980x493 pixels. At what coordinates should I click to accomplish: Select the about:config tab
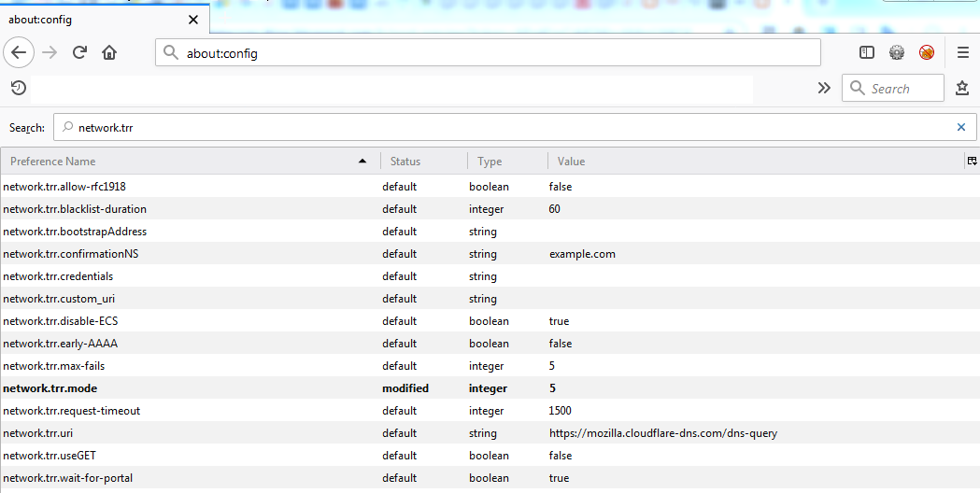(104, 20)
